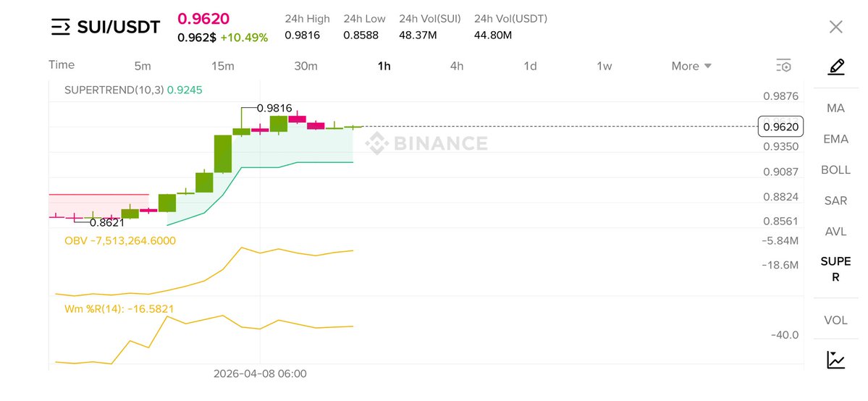Viewport: 868px width, 401px height.
Task: Click the 24h Vol(SUI) value 48.37M
Action: (x=418, y=35)
